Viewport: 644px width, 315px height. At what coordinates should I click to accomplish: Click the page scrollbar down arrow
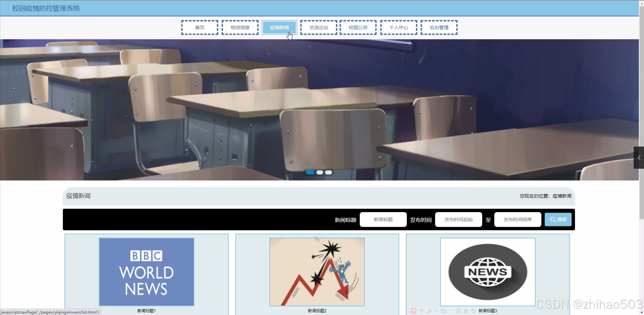click(641, 312)
